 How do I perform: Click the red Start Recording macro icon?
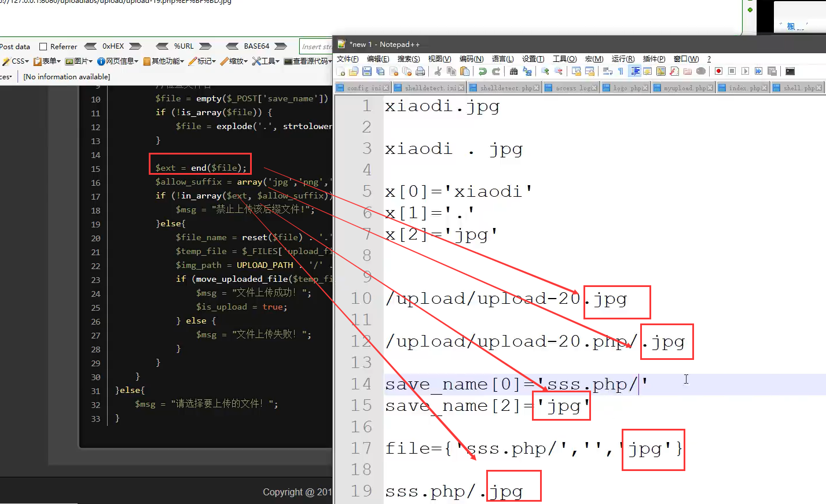(718, 71)
